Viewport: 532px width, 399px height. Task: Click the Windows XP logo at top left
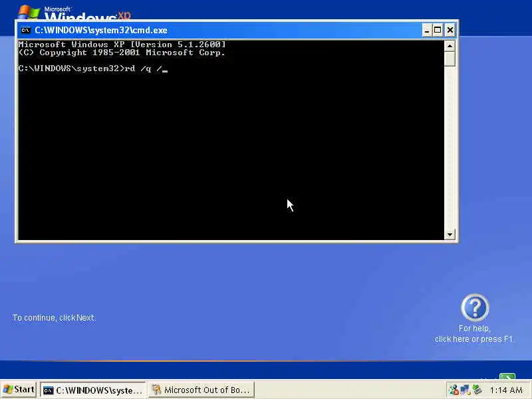point(74,12)
